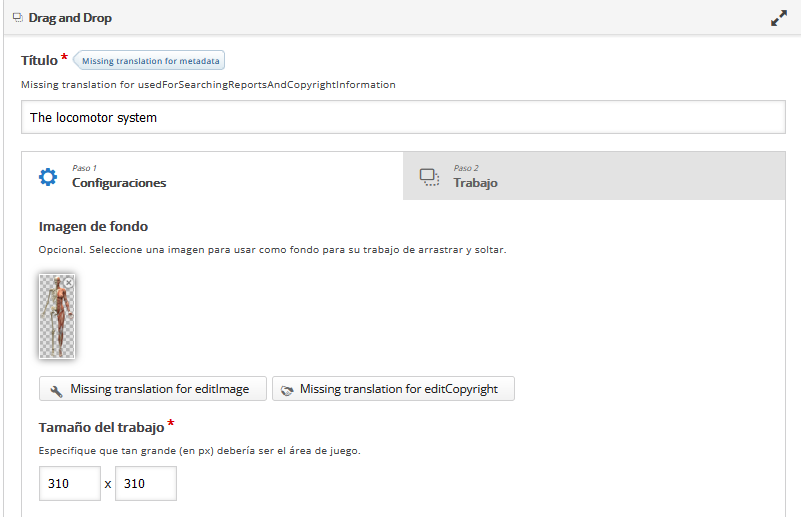Viewport: 801px width, 517px height.
Task: Click the width field of Tamaño del trabajo
Action: pyautogui.click(x=70, y=483)
